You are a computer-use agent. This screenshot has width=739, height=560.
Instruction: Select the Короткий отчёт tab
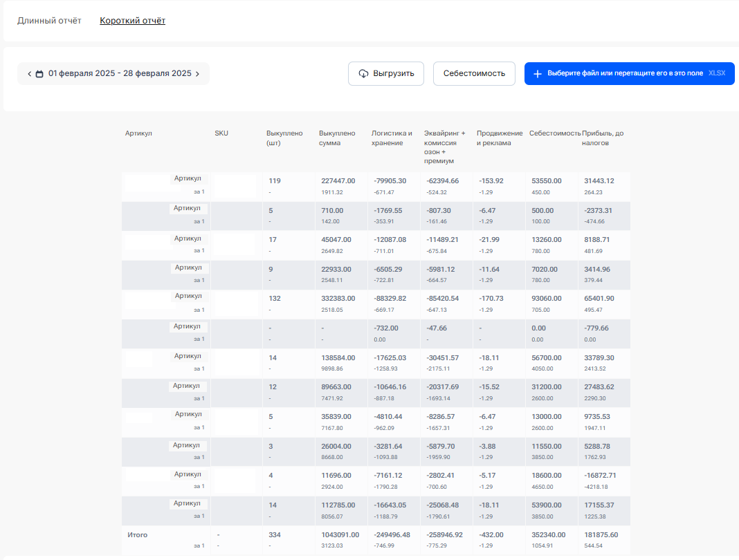pyautogui.click(x=132, y=21)
